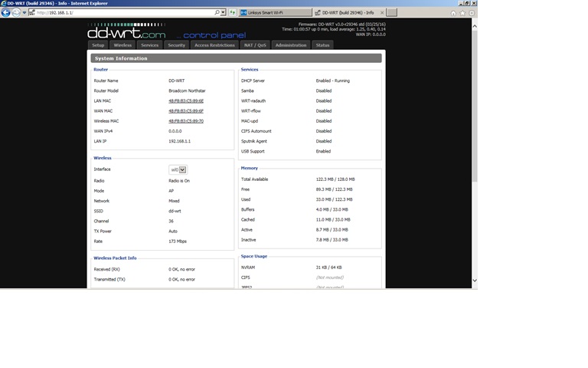Open the recent pages dropdown beside Forward
The image size is (588, 368).
click(x=24, y=13)
